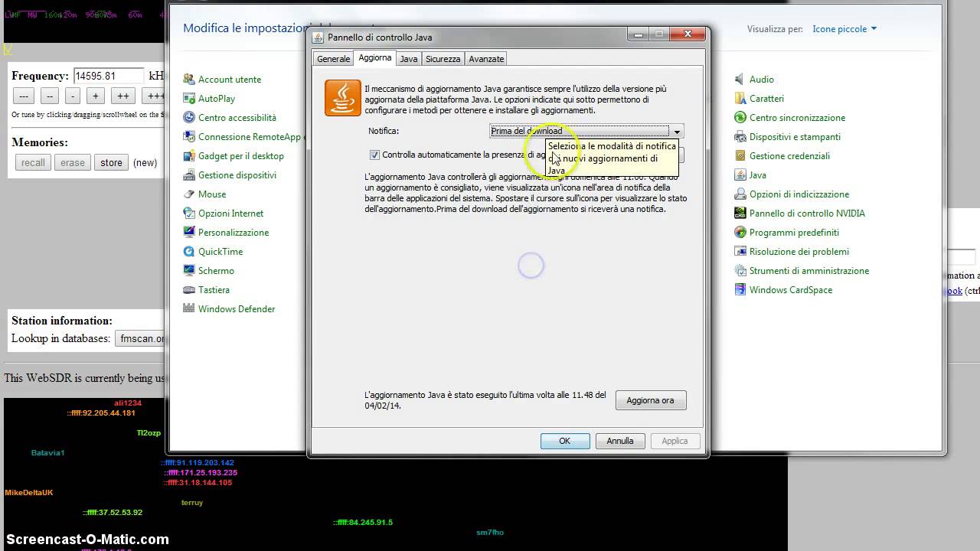
Task: Click the 'Visualizza per:' label
Action: click(775, 29)
